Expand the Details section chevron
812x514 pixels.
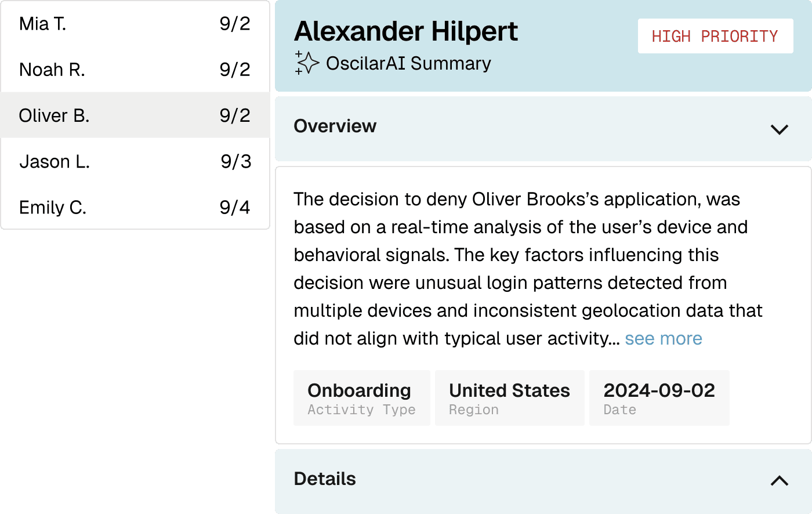point(779,480)
